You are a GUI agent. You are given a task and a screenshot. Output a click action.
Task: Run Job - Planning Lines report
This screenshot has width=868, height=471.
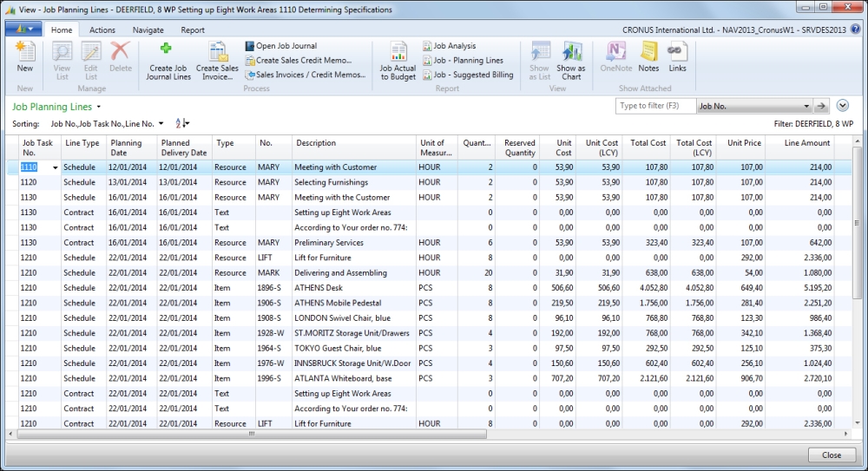pos(464,61)
